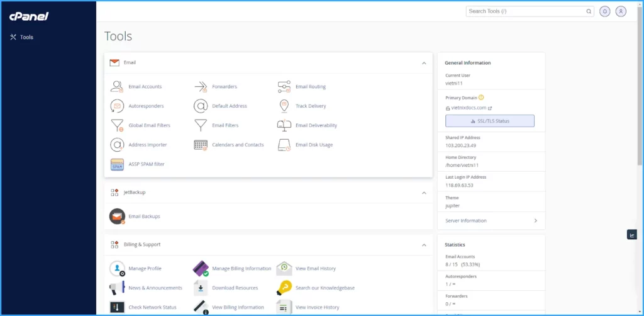Collapse the Email section
Viewport: 644px width, 316px height.
coord(425,64)
